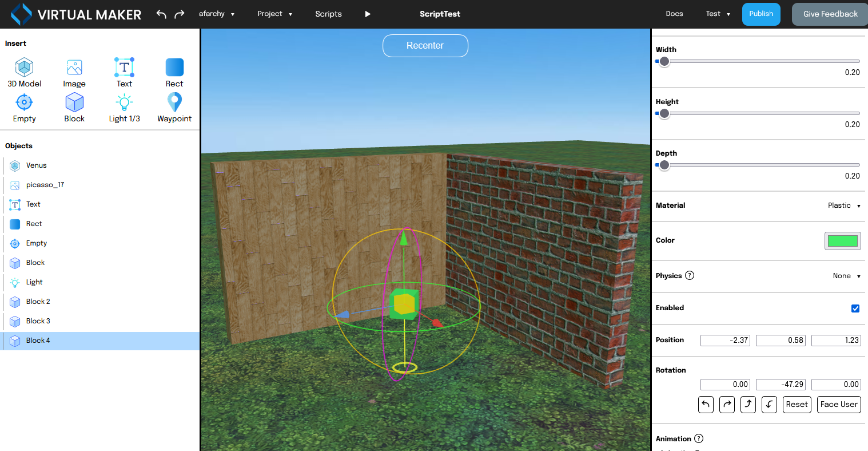Switch to the Scripts view

(x=328, y=14)
